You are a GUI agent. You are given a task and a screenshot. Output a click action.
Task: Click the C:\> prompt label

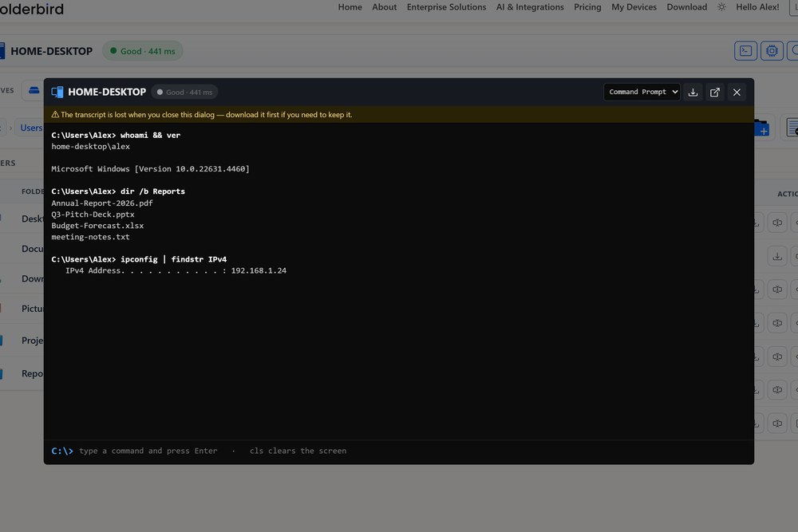pyautogui.click(x=62, y=451)
